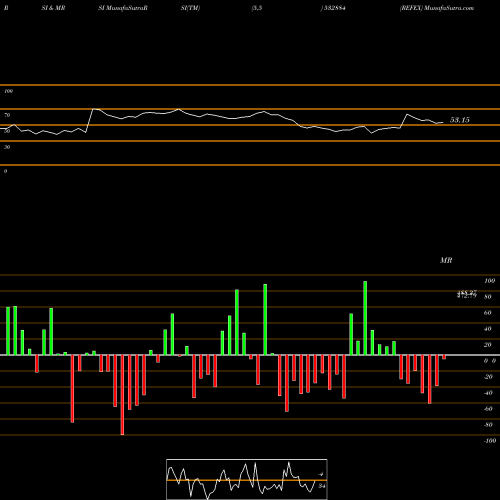Image resolution: width=500 pixels, height=500 pixels.
Task: Click the longest red MR bar
Action: (x=122, y=395)
